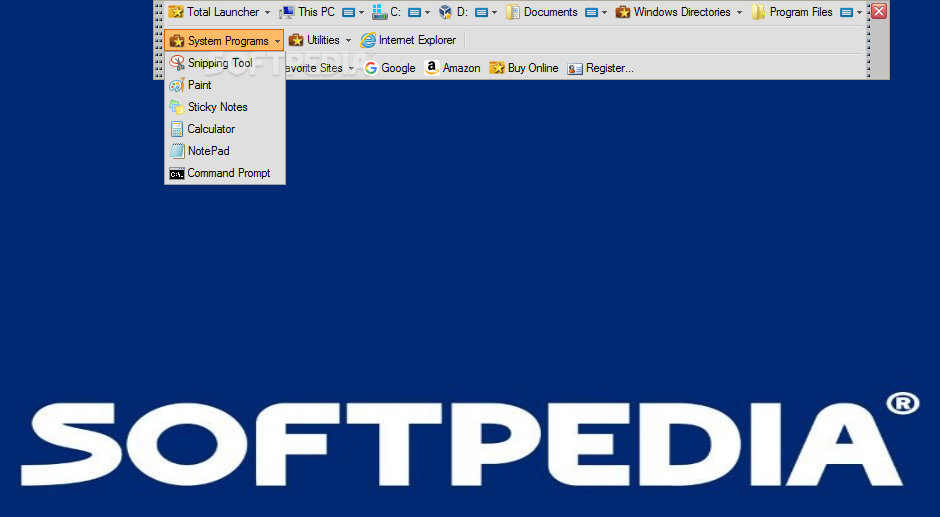This screenshot has height=517, width=940.
Task: Launch Internet Explorer
Action: (x=408, y=40)
